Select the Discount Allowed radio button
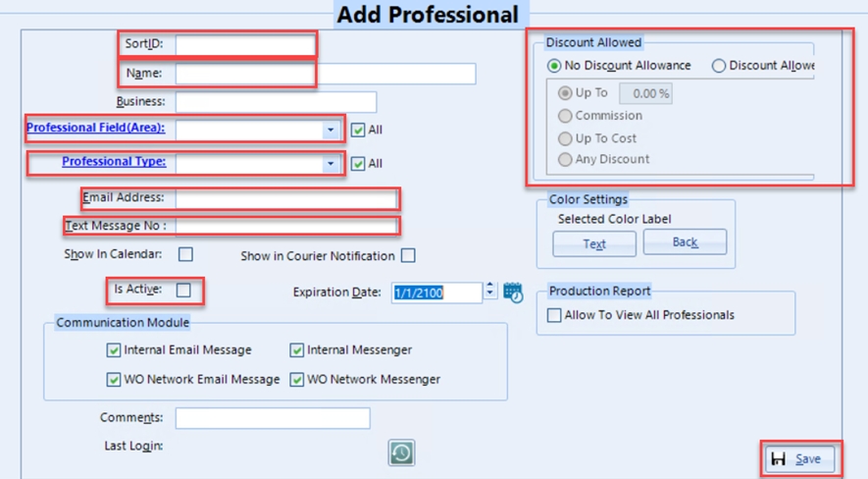 click(719, 66)
